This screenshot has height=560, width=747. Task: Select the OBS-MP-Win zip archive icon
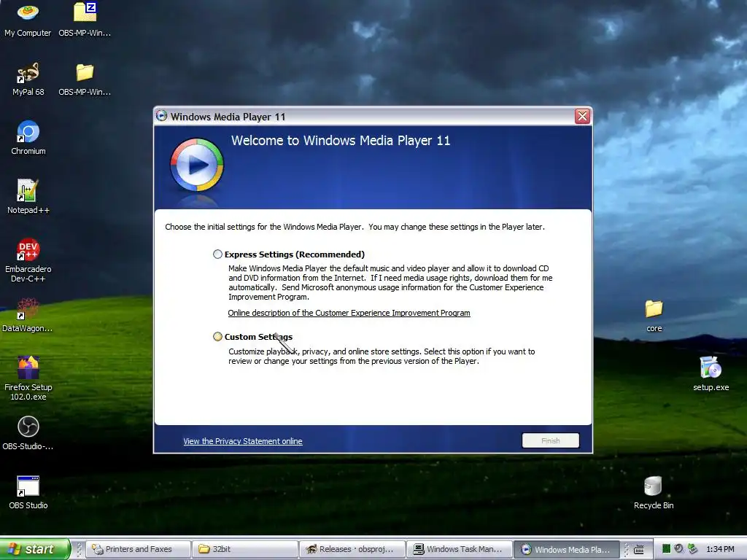coord(85,20)
